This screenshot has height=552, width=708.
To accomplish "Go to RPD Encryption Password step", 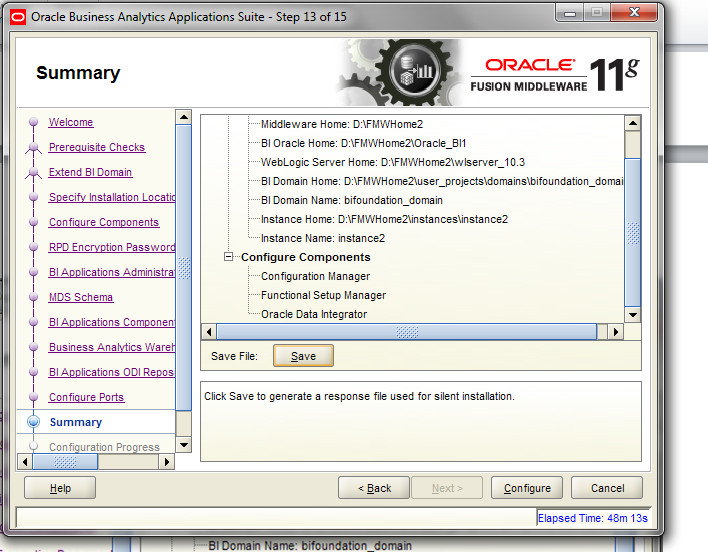I will click(x=112, y=247).
